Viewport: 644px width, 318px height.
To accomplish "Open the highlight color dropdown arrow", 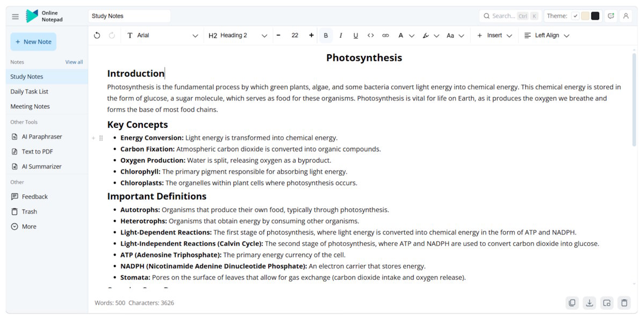I will click(x=436, y=36).
